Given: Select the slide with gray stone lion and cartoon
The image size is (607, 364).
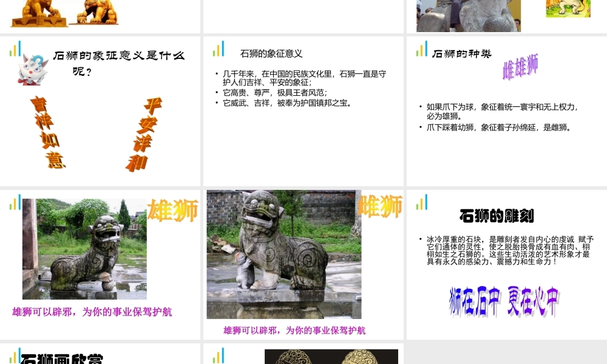Looking at the screenshot, I should (x=507, y=16).
